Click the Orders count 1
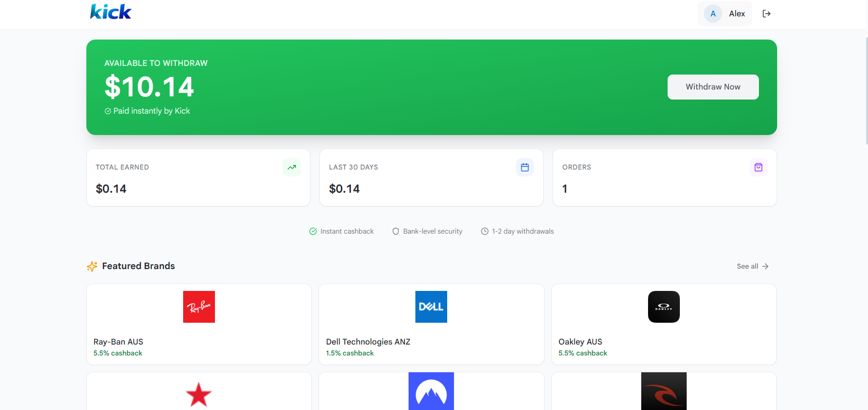Image resolution: width=868 pixels, height=410 pixels. [564, 189]
